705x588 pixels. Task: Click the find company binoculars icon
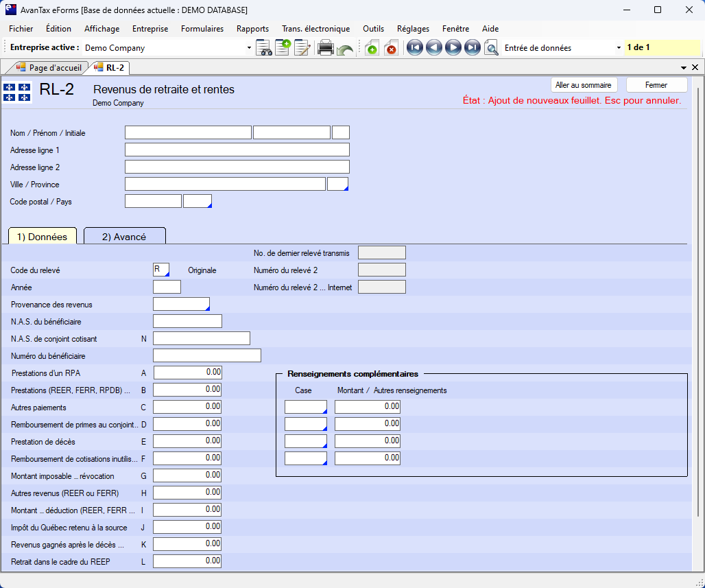(264, 48)
